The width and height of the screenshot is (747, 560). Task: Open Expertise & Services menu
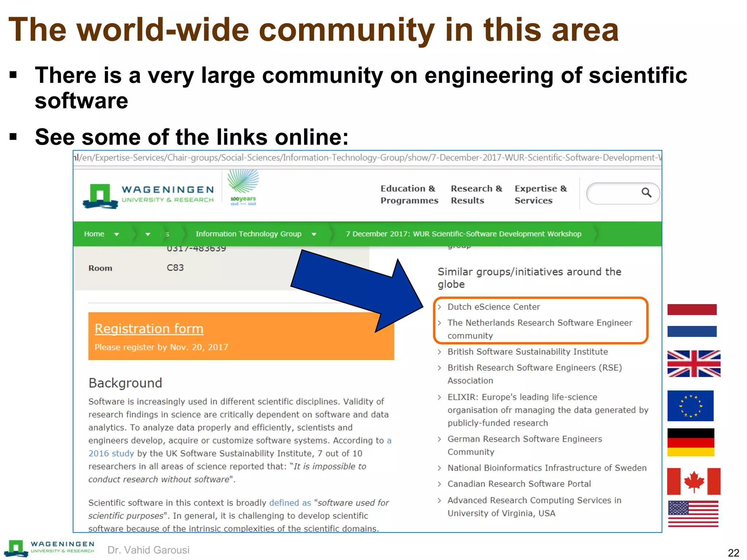[540, 194]
